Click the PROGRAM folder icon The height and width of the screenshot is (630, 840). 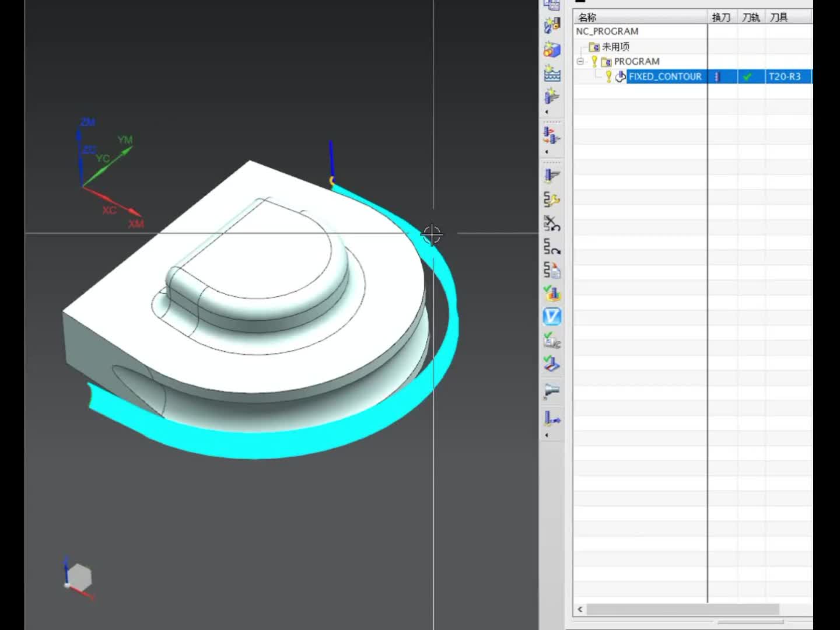coord(606,62)
